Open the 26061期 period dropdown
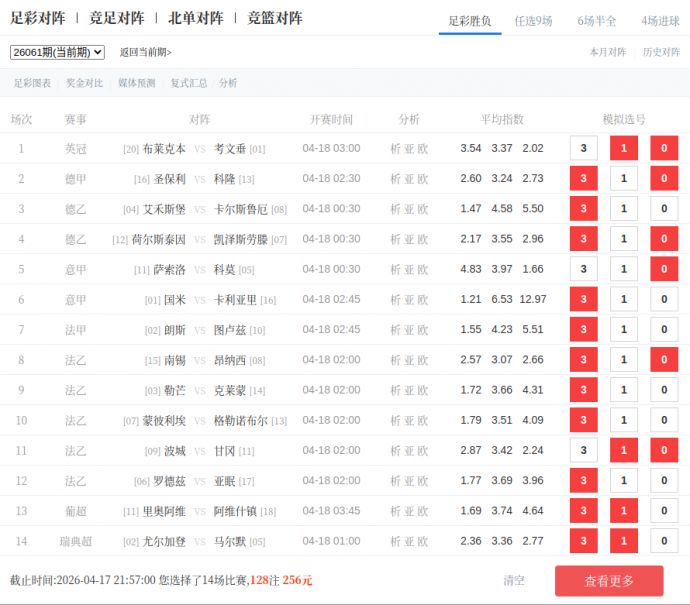Image resolution: width=690 pixels, height=605 pixels. [x=57, y=52]
